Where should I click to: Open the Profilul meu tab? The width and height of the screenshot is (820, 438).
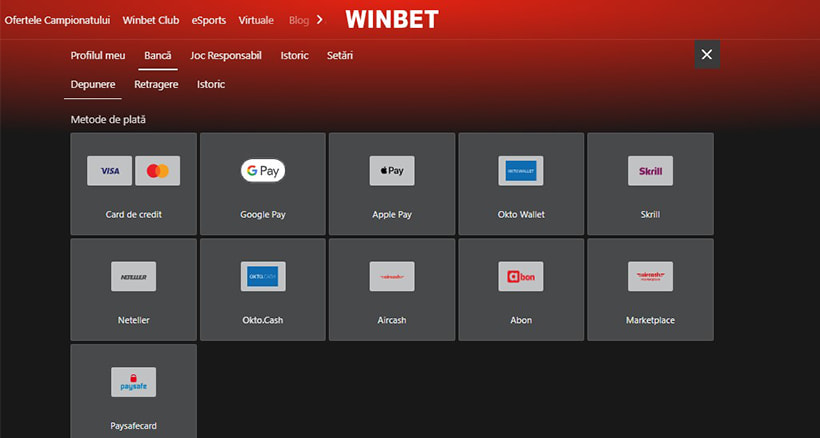pyautogui.click(x=98, y=55)
